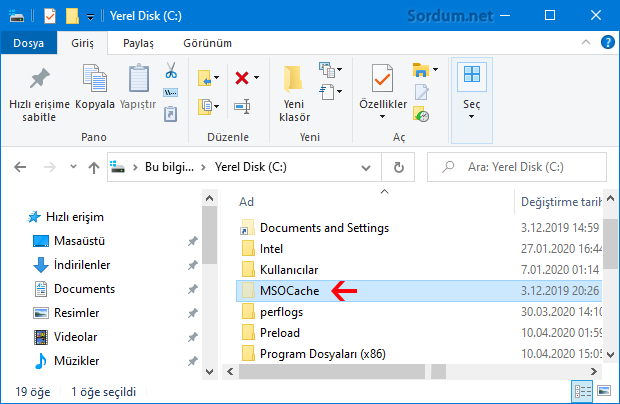Viewport: 620px width, 404px height.
Task: Select the Documents and Settings folder
Action: [x=324, y=228]
